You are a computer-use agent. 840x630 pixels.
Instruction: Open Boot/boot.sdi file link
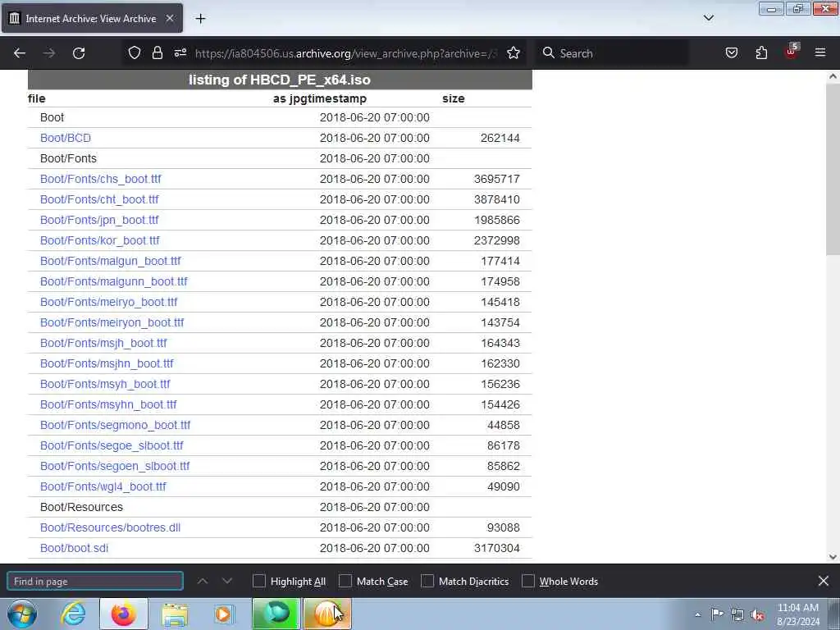tap(75, 548)
